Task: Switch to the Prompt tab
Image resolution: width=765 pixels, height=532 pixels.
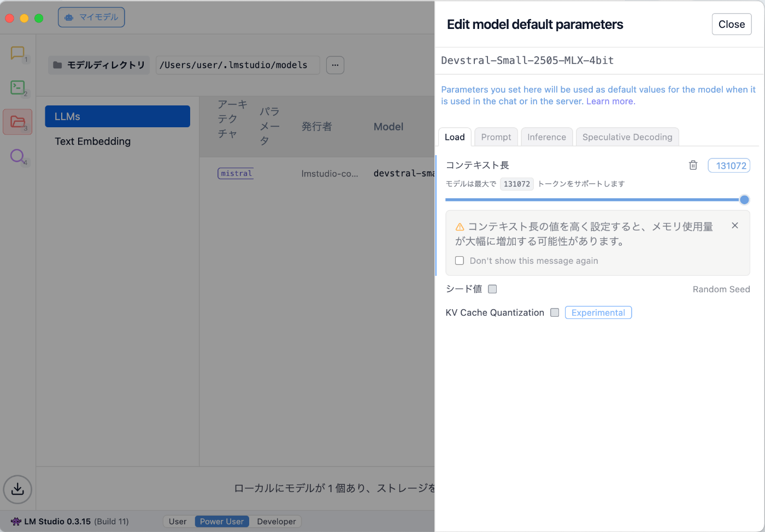Action: pos(496,137)
